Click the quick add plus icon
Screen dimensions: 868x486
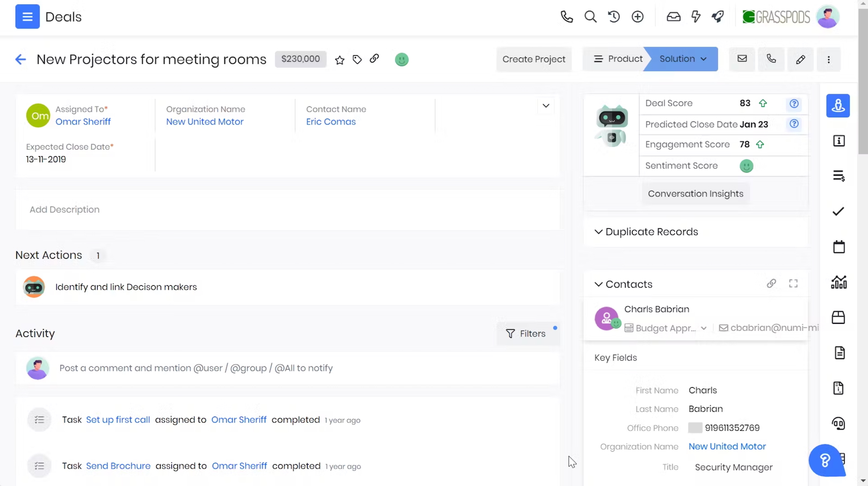pyautogui.click(x=637, y=17)
